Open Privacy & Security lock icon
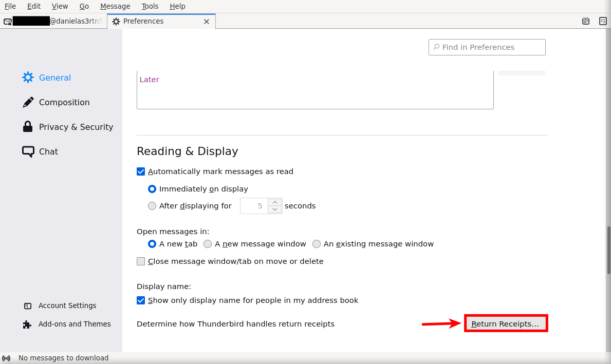Image resolution: width=611 pixels, height=364 pixels. [28, 127]
